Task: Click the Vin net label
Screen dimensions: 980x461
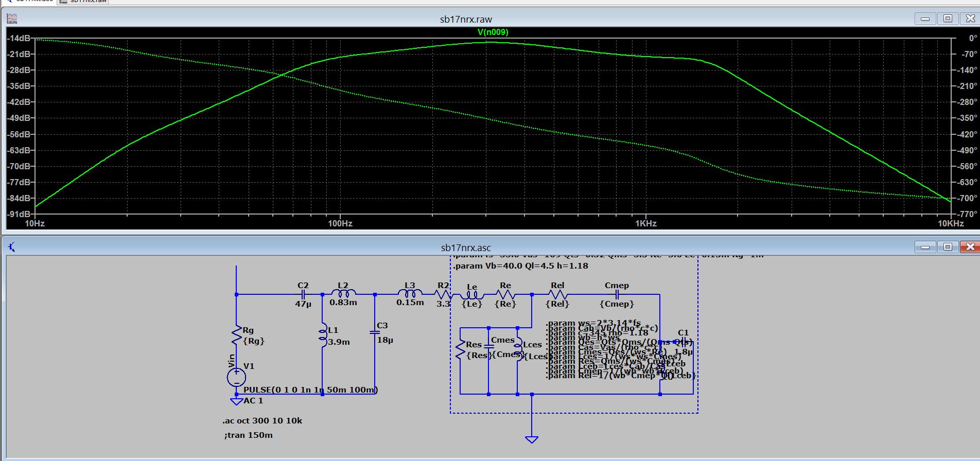Action: tap(231, 360)
